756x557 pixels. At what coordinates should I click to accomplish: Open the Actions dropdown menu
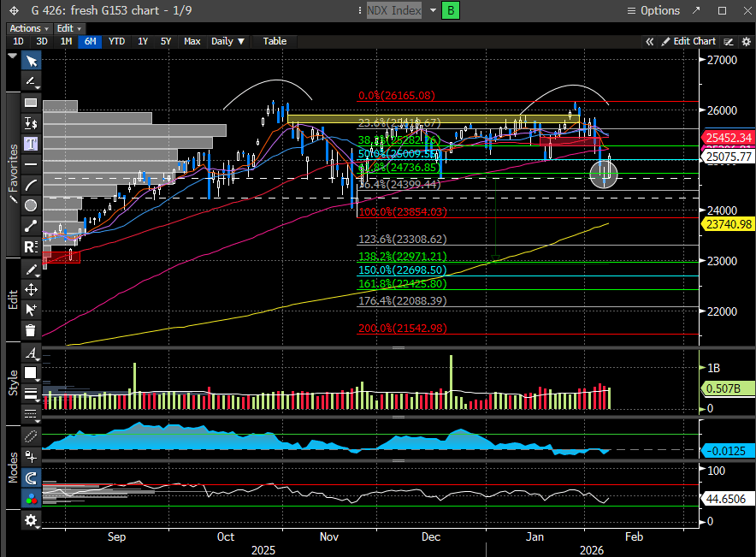(29, 28)
